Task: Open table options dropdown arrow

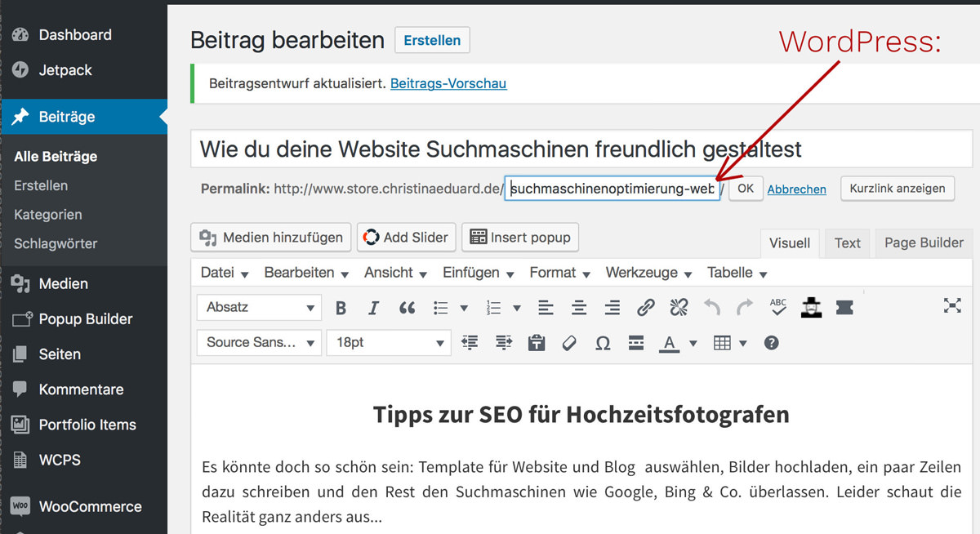Action: pos(743,344)
